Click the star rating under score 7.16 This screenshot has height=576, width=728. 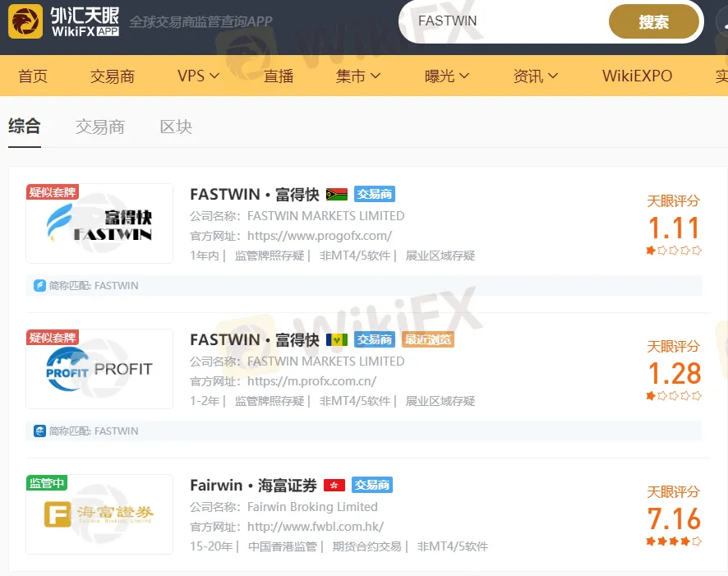tap(674, 541)
